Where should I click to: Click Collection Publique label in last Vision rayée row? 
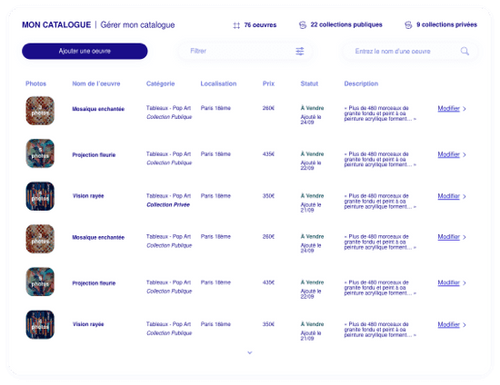coord(169,333)
